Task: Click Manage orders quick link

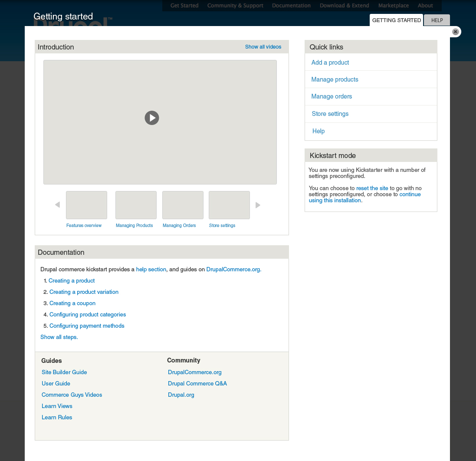Action: (x=332, y=96)
